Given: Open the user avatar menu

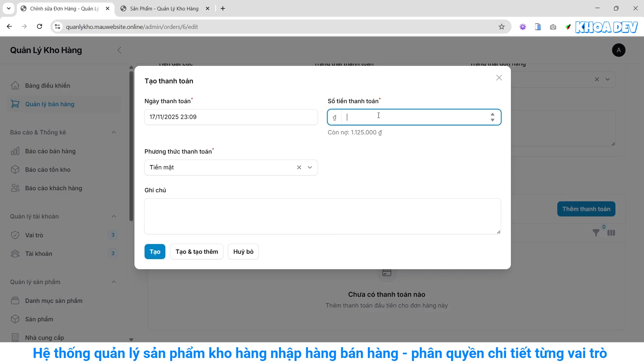Looking at the screenshot, I should (x=619, y=50).
